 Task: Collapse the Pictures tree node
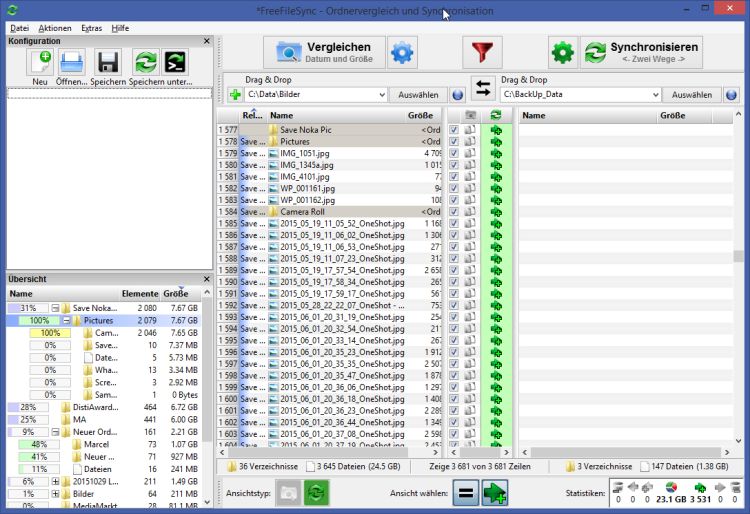(x=66, y=320)
